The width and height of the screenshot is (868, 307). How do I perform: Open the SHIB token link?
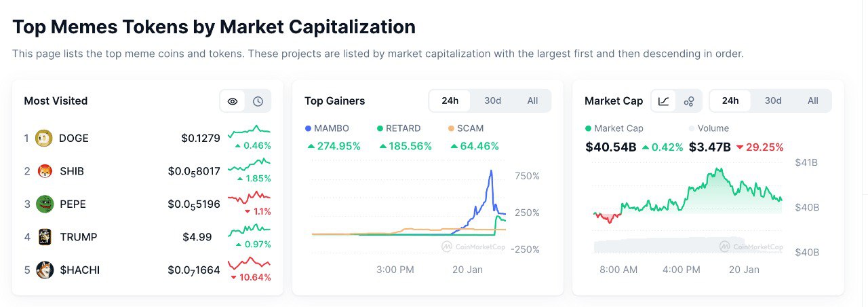(x=72, y=171)
